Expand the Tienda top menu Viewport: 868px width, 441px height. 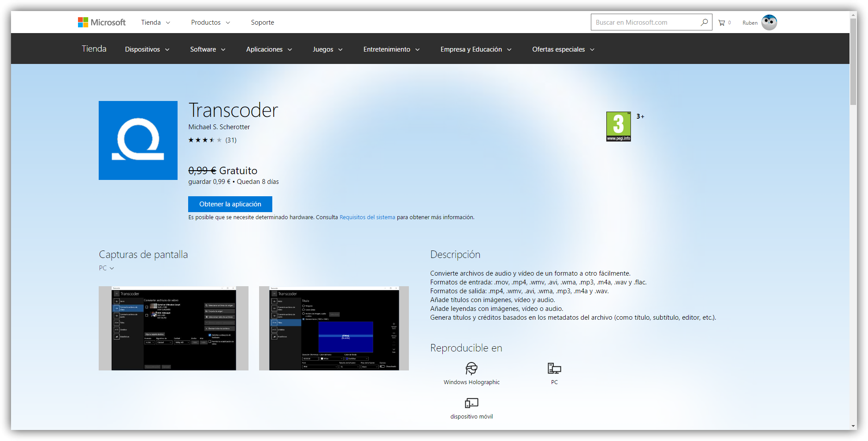point(156,22)
